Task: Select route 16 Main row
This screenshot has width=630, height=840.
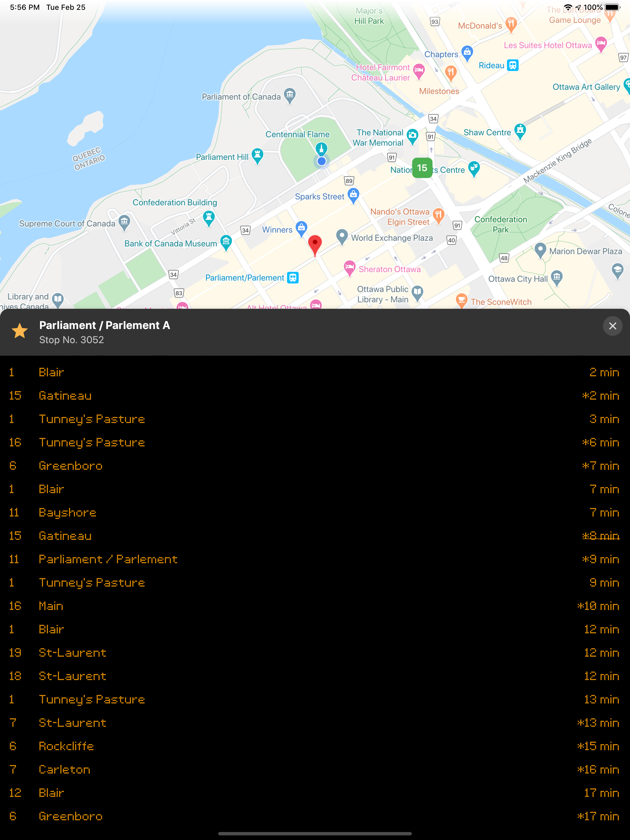Action: click(315, 606)
